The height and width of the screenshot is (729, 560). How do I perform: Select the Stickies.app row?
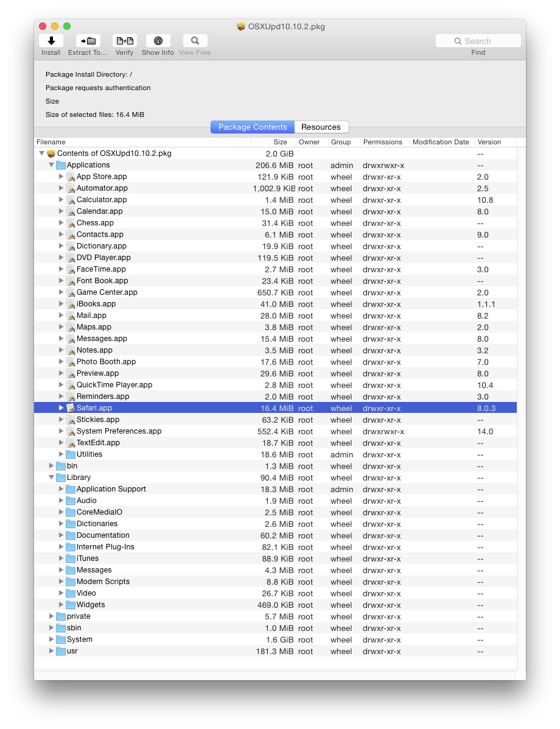click(275, 420)
